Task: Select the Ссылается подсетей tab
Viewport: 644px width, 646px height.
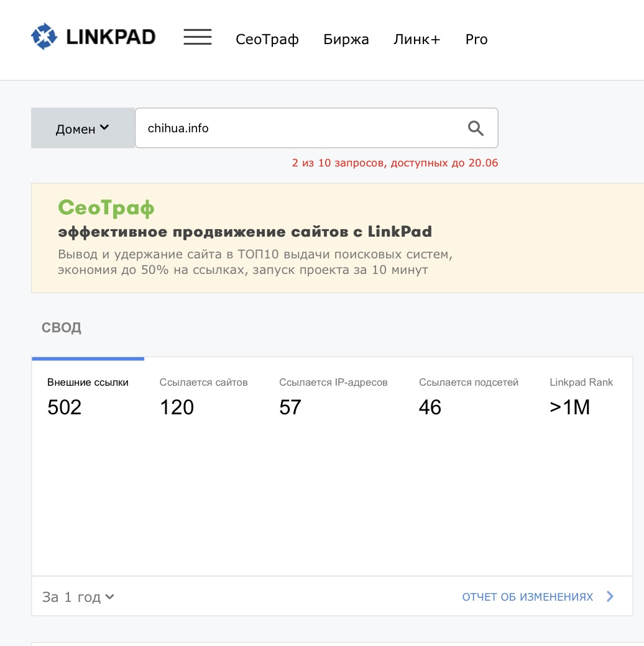Action: [x=468, y=396]
